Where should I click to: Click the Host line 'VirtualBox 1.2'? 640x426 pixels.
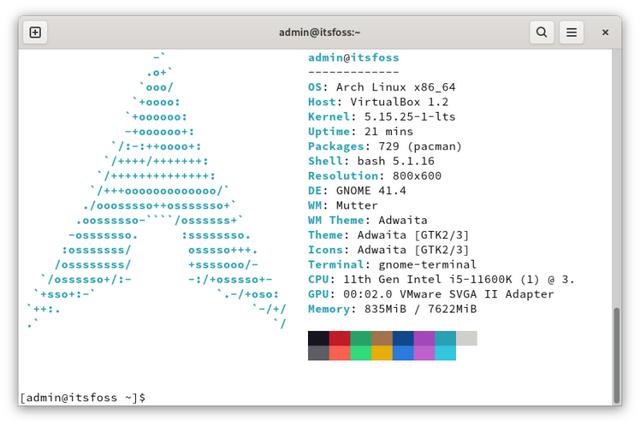(378, 102)
